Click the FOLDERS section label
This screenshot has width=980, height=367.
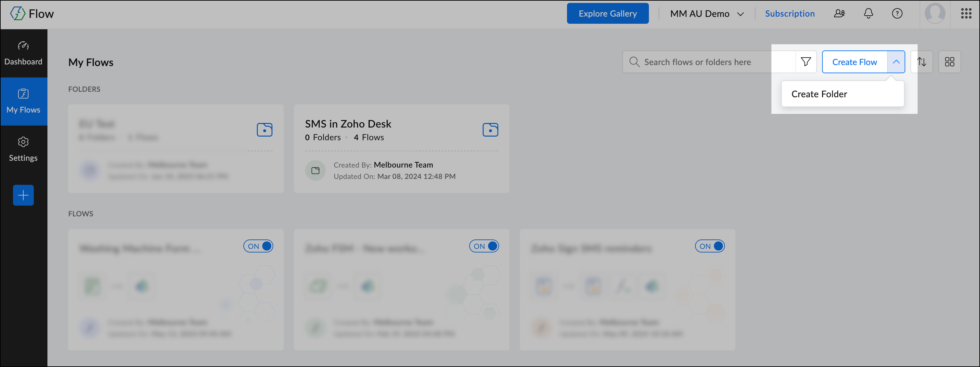(x=84, y=89)
